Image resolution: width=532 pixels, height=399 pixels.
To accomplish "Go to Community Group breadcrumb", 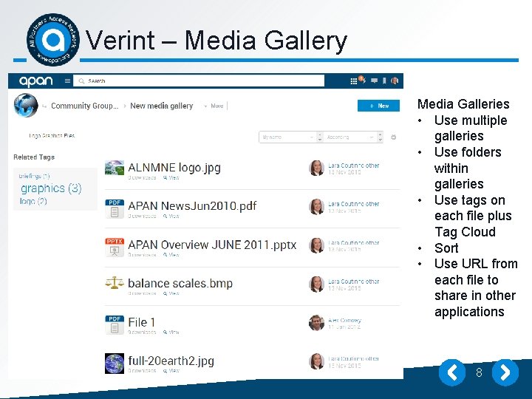I will click(84, 106).
